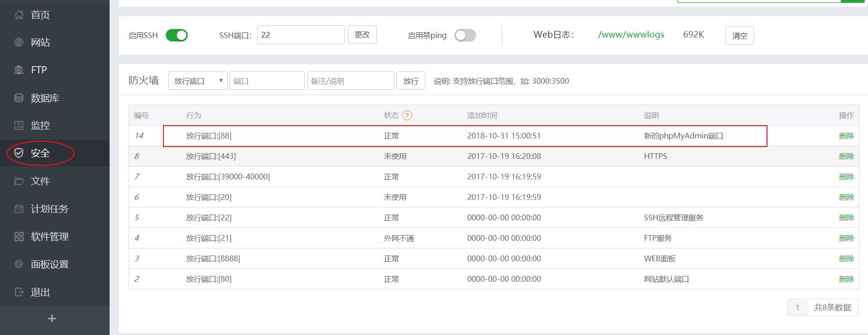Open the /www/wwwlogs link
The image size is (868, 335).
(631, 35)
